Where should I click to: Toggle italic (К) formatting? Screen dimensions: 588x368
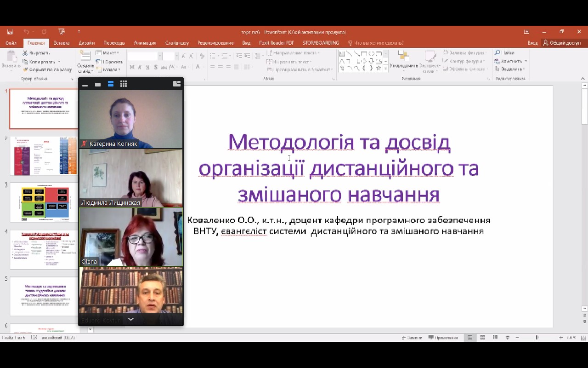[140, 67]
